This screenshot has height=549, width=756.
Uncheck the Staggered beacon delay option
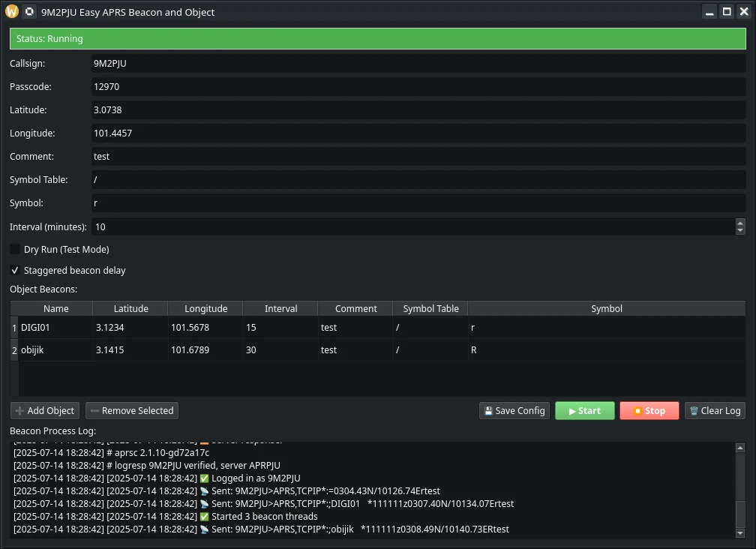(x=15, y=271)
